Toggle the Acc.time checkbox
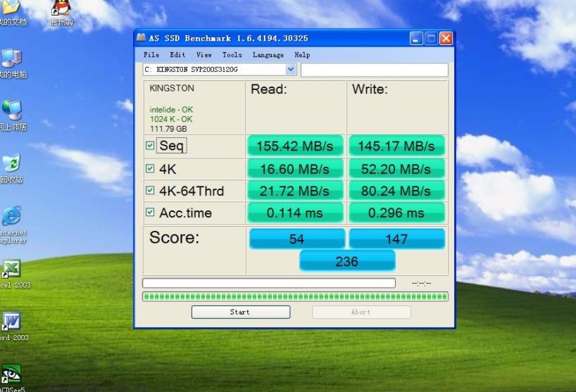576x392 pixels. coord(150,213)
